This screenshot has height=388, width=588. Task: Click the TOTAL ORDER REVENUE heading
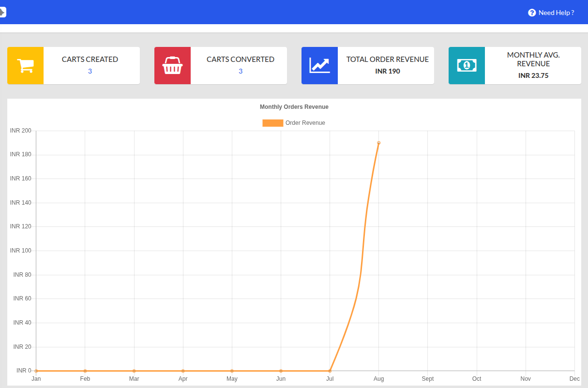click(x=388, y=60)
